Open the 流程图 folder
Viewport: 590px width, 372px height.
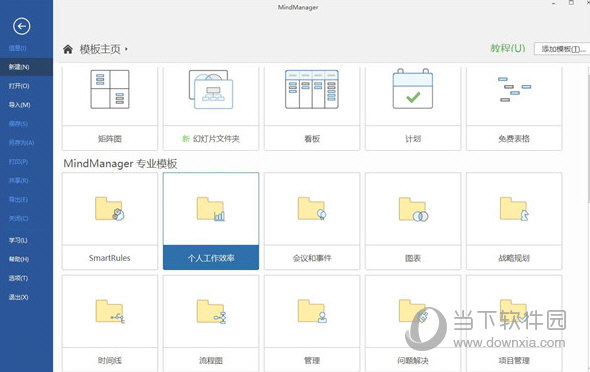[x=211, y=323]
